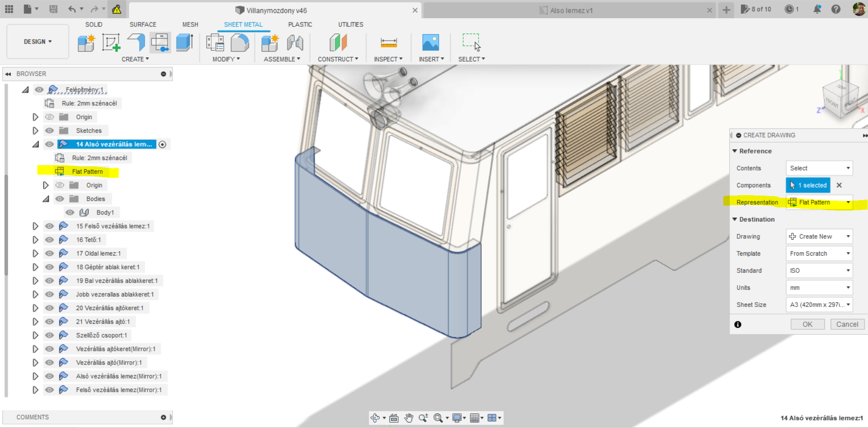Cancel the Create Drawing dialog
868x428 pixels.
click(x=847, y=324)
